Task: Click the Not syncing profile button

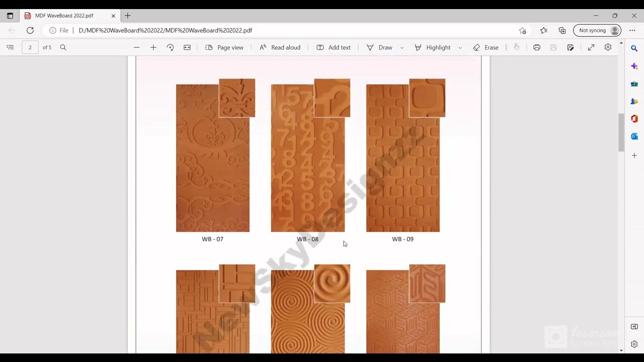Action: [597, 30]
